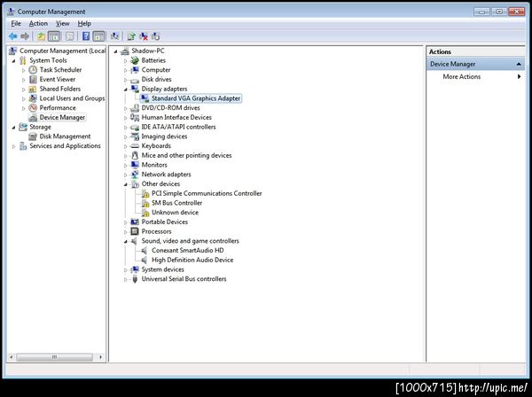
Task: Expand the Portable Devices category
Action: [126, 222]
